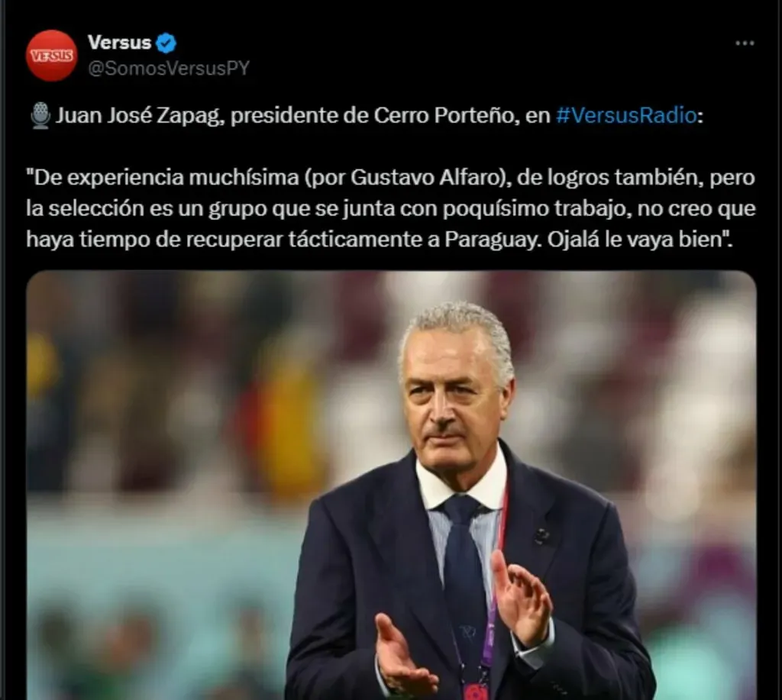Open the @SomosVersusPY handle
Viewport: 782px width, 700px height.
tap(169, 68)
